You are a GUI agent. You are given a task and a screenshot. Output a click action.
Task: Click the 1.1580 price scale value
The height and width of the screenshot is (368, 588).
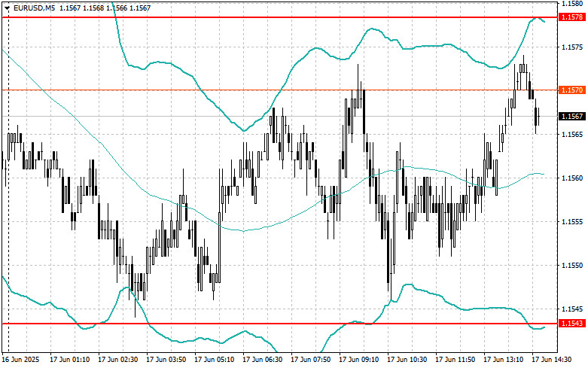[x=572, y=4]
